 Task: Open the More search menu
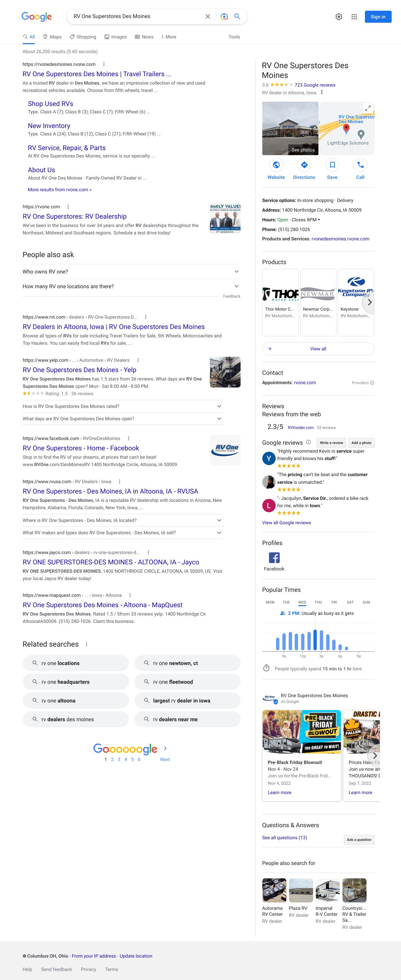pos(169,37)
